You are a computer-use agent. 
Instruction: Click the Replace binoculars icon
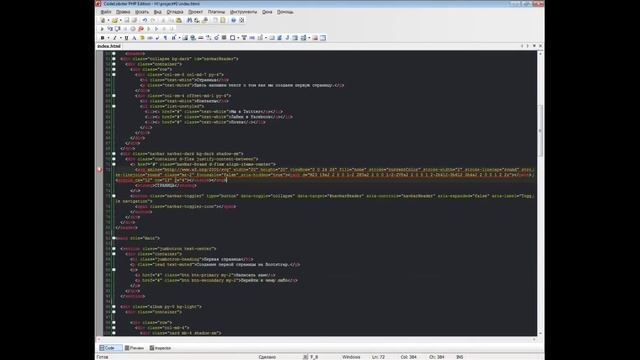(x=197, y=20)
